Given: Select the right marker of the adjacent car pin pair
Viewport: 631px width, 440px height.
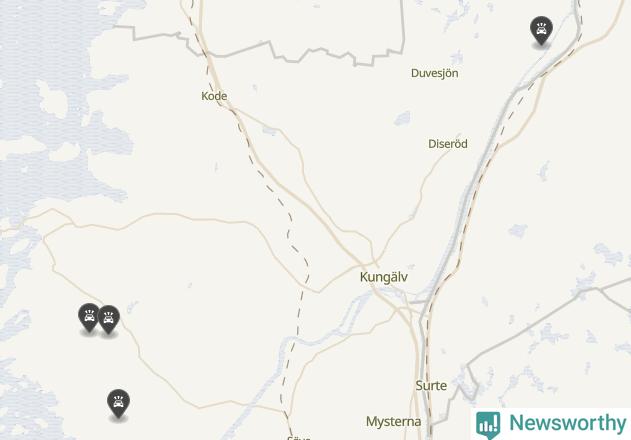Looking at the screenshot, I should [x=108, y=319].
